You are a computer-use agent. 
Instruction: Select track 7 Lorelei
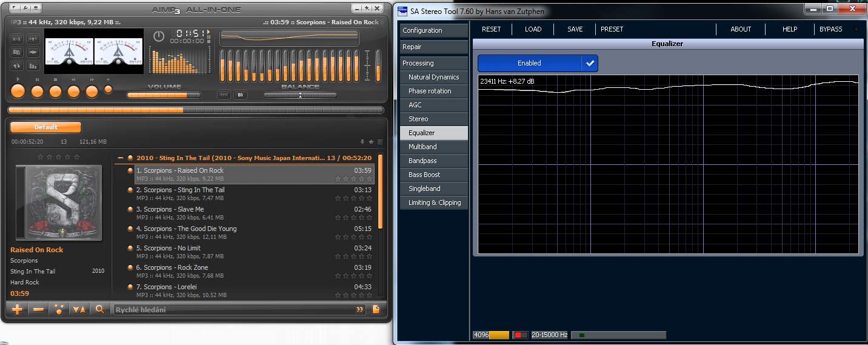(254, 290)
